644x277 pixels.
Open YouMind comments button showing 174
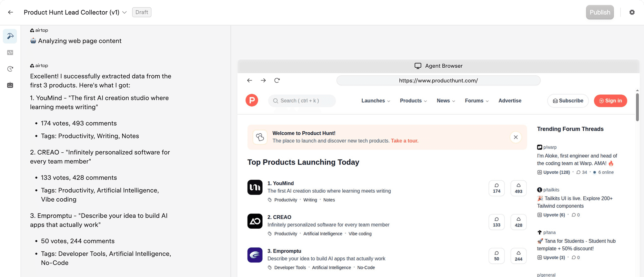497,188
